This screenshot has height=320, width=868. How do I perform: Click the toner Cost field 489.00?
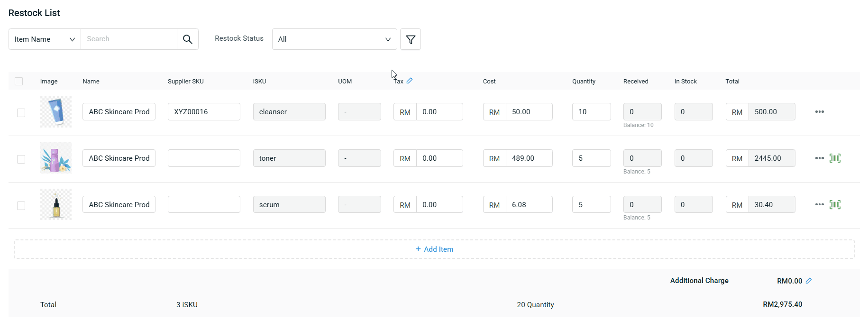pos(529,158)
